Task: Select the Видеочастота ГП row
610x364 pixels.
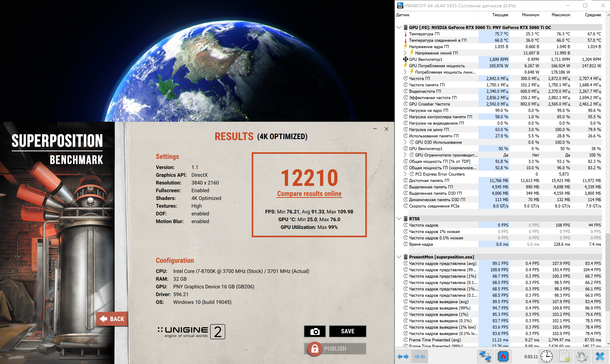Action: 503,91
